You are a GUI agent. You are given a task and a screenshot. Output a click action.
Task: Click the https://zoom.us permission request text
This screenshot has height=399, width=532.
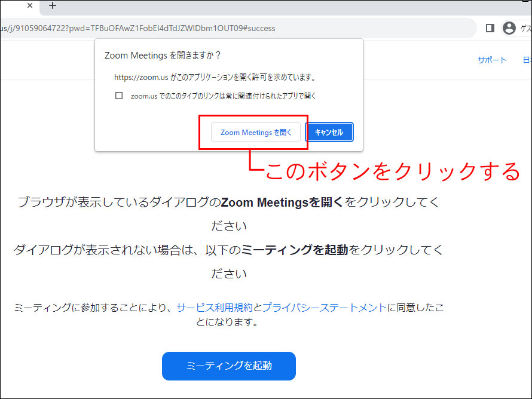pyautogui.click(x=215, y=77)
